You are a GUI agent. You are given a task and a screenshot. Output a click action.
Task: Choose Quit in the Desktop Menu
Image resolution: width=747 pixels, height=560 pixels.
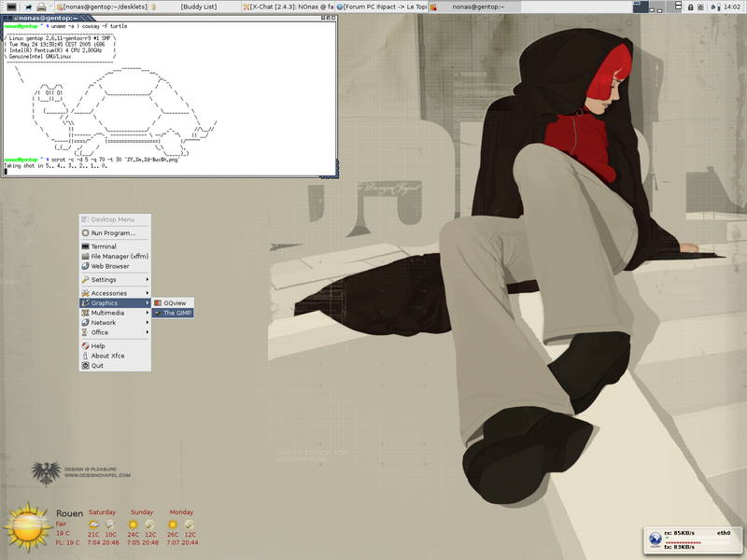(x=115, y=366)
